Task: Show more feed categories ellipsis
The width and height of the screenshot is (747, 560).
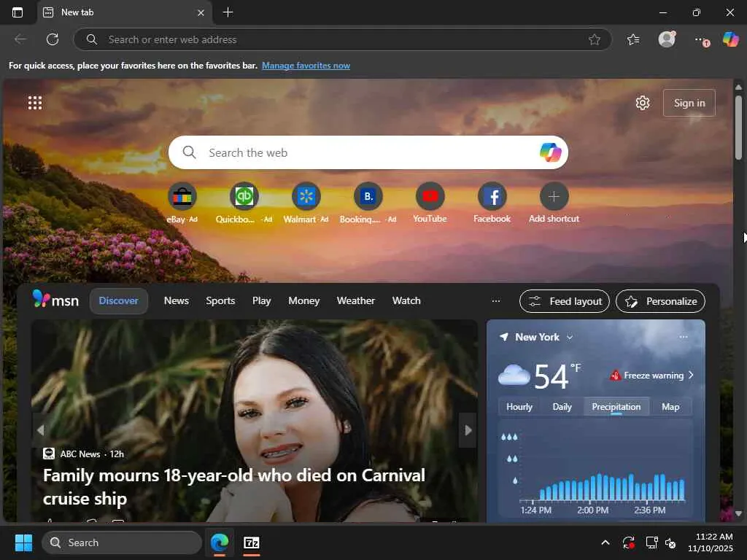Action: [x=496, y=301]
